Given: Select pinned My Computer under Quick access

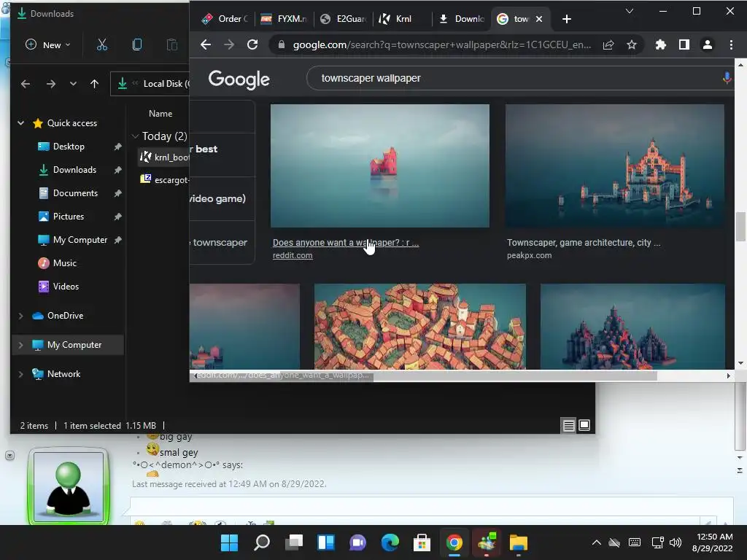Looking at the screenshot, I should tap(80, 239).
